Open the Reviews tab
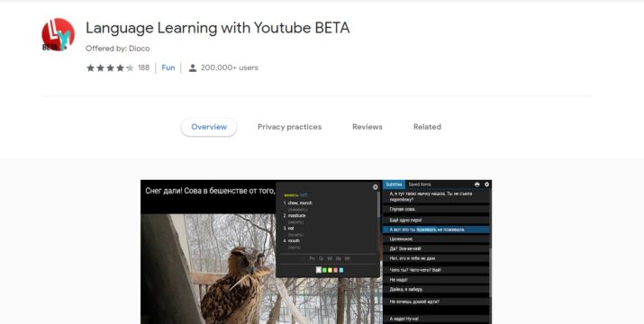 (367, 127)
